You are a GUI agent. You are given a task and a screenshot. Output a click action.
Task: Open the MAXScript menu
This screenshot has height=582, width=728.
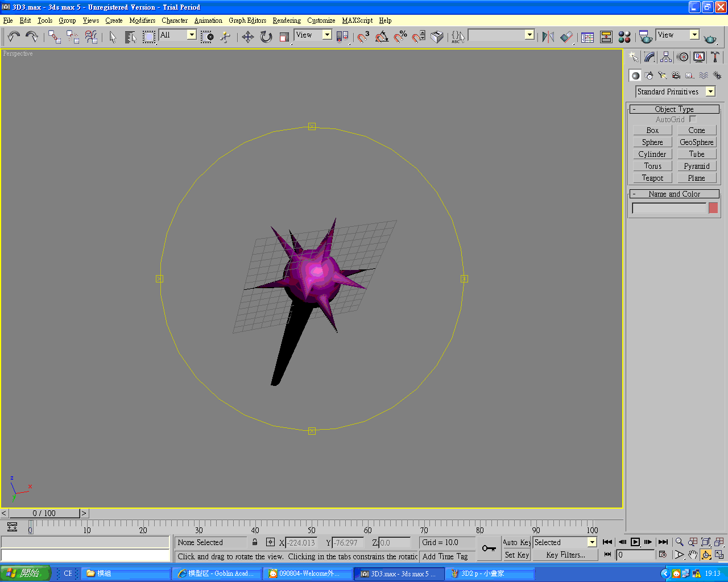(357, 20)
